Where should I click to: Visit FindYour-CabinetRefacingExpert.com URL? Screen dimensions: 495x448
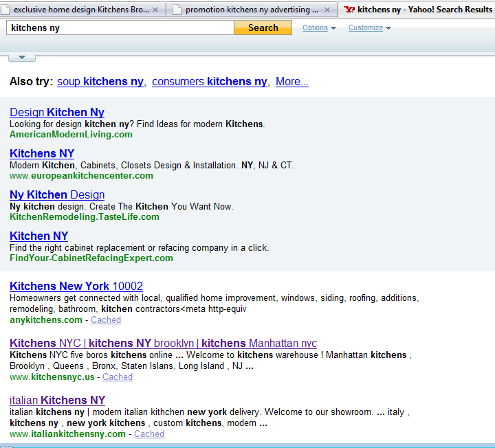tap(91, 258)
